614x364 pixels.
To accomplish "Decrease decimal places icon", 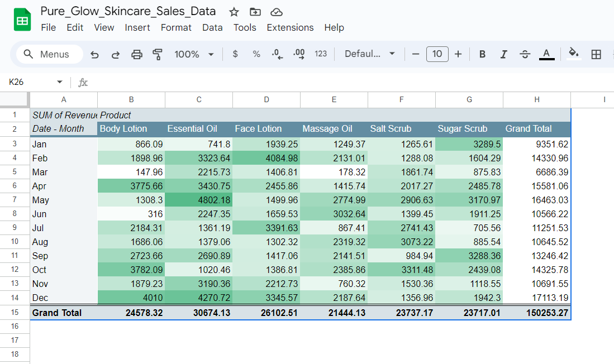I will 277,54.
